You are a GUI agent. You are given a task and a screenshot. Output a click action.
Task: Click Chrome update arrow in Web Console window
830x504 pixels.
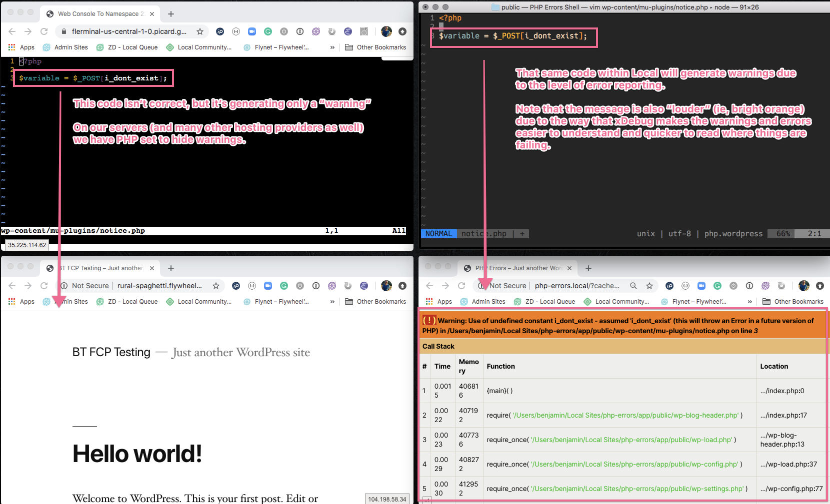(x=402, y=31)
